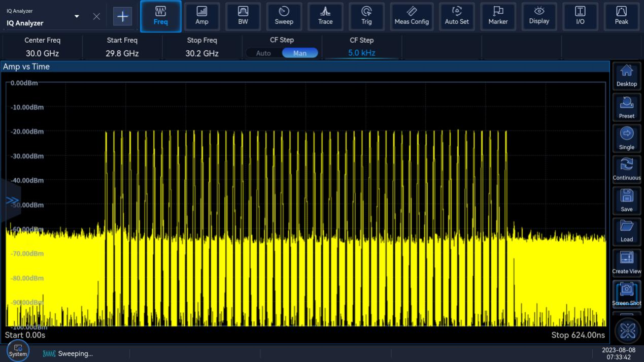Open Meas Config menu
The width and height of the screenshot is (644, 362).
tap(412, 16)
